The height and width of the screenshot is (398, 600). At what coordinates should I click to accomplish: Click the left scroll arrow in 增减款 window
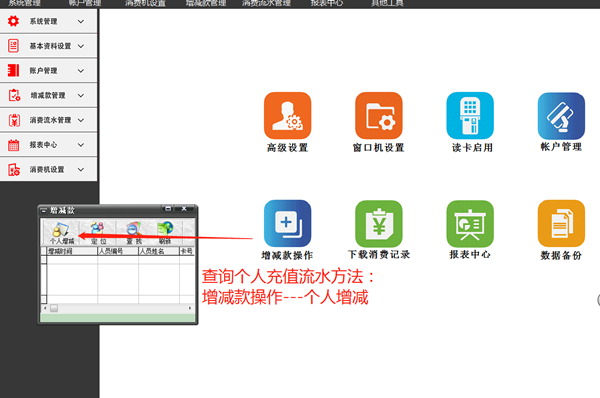coord(45,308)
